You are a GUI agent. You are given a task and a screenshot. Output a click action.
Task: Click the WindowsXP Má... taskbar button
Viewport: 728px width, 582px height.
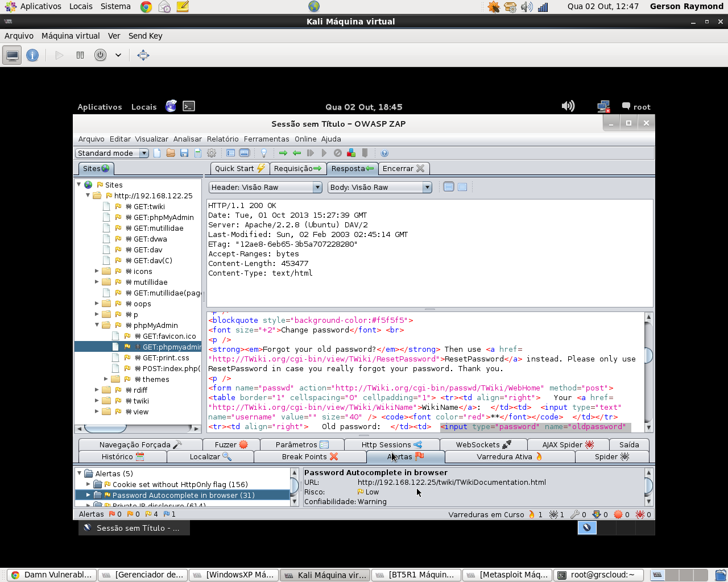234,575
